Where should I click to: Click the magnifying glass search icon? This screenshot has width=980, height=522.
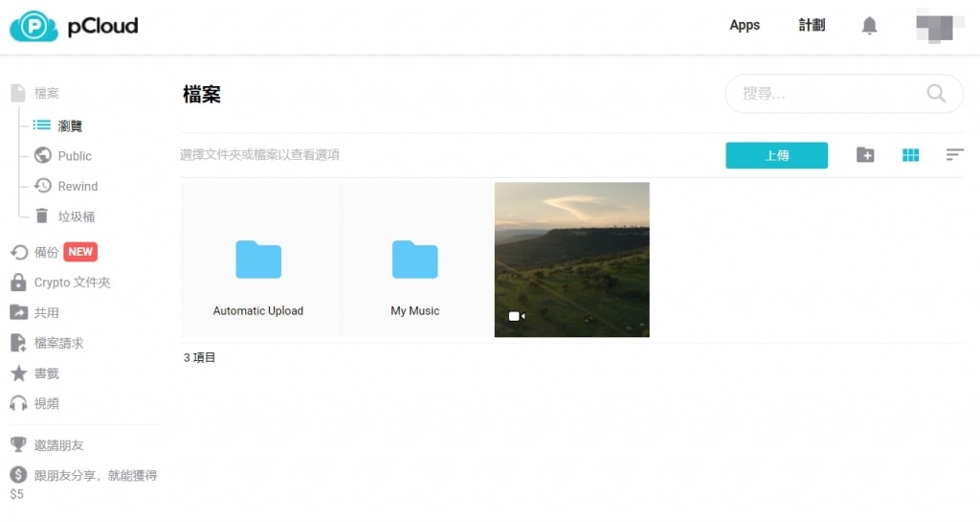coord(936,94)
